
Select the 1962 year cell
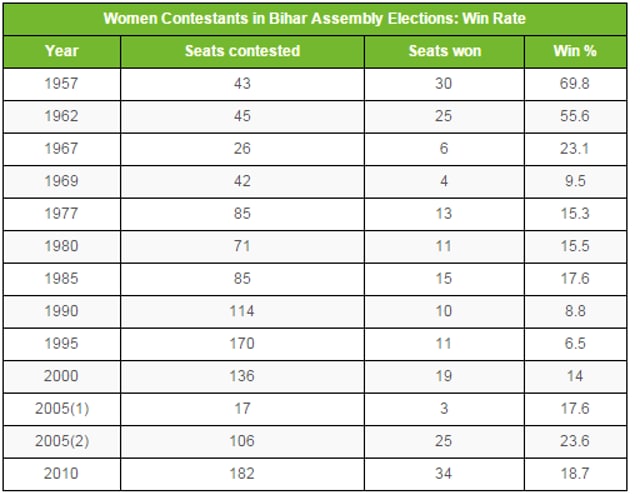pos(62,116)
